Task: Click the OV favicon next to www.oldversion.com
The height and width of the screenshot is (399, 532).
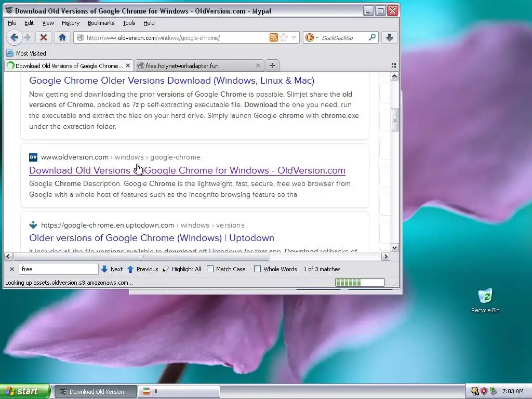Action: [x=33, y=157]
